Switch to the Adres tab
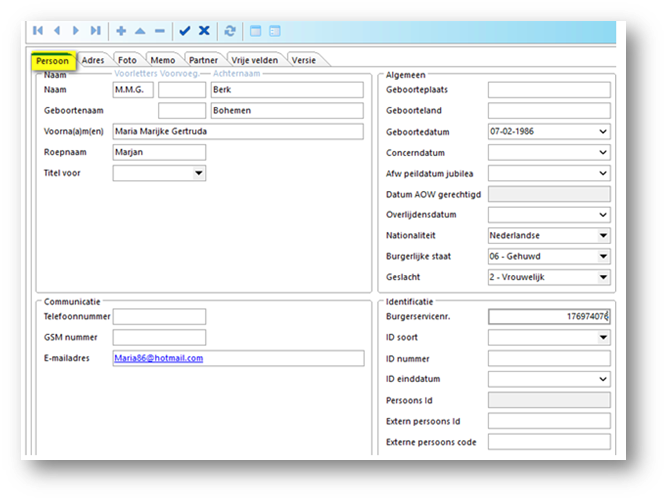The width and height of the screenshot is (668, 502). [x=93, y=61]
